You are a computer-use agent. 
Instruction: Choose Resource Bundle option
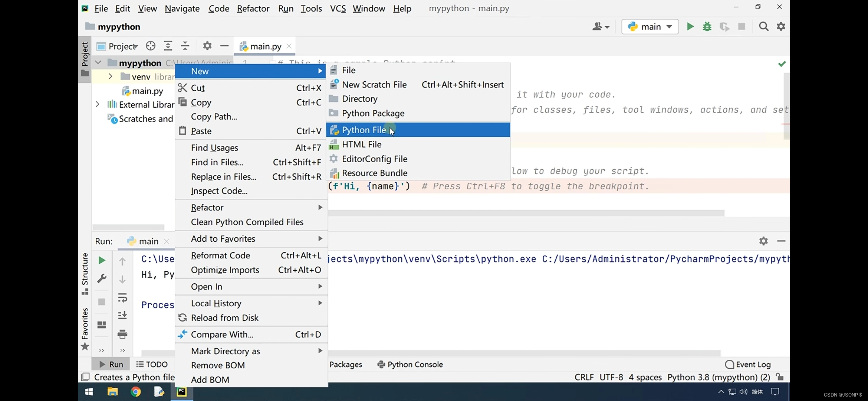point(418,173)
